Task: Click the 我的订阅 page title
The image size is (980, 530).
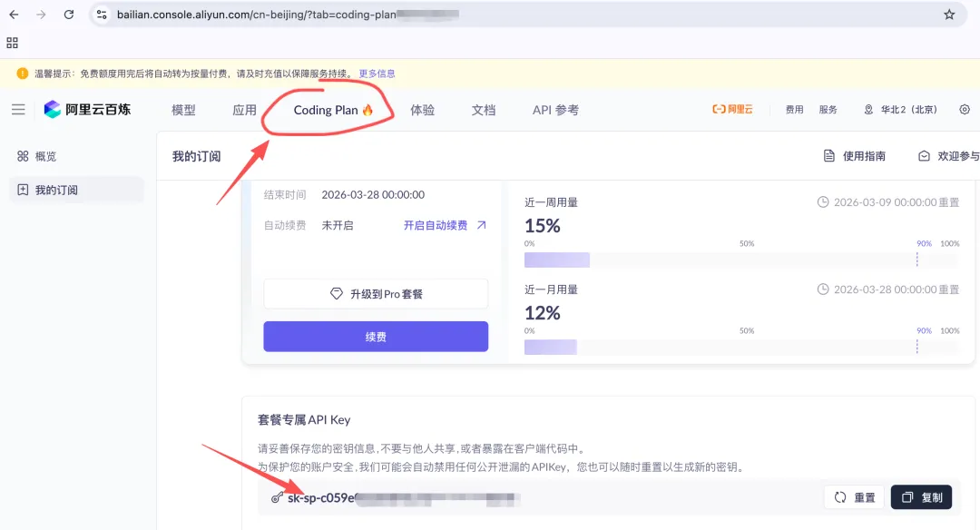Action: point(196,156)
